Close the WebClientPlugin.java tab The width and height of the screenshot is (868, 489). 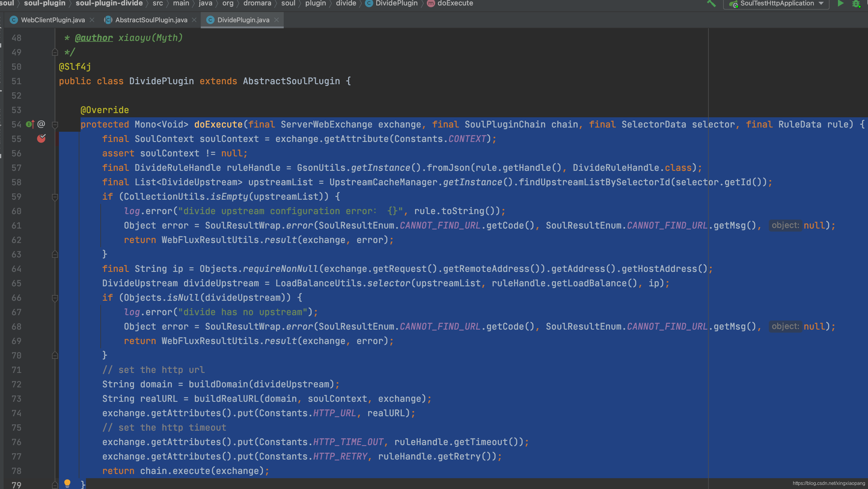click(92, 20)
